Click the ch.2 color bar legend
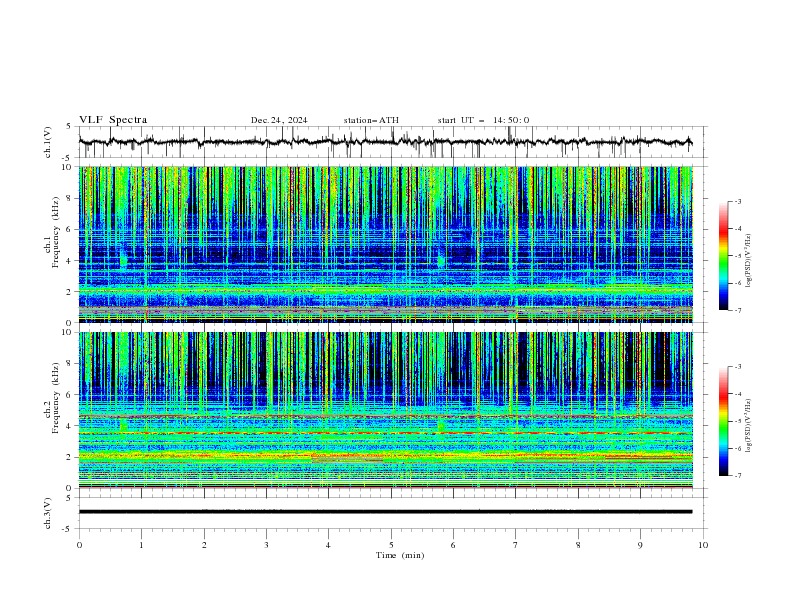Screen dimensions: 792x612 point(724,421)
